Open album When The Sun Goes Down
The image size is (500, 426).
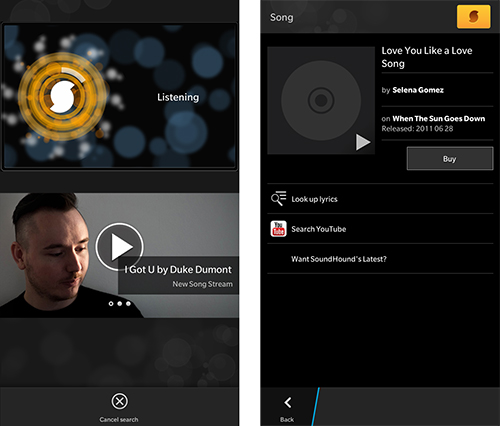(439, 119)
